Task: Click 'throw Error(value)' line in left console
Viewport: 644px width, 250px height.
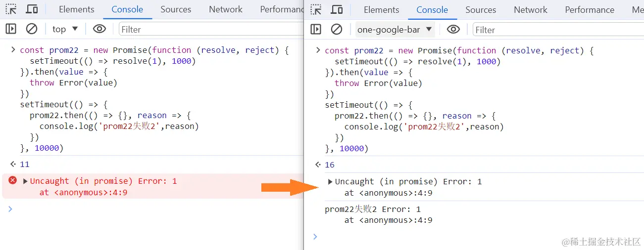Action: pos(73,83)
